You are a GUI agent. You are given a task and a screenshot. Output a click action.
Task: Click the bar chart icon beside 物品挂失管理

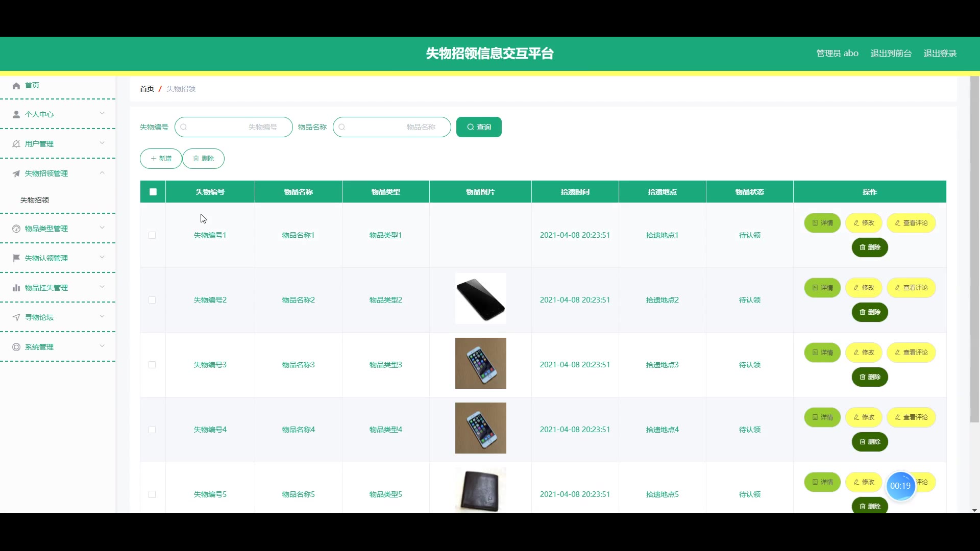point(16,288)
